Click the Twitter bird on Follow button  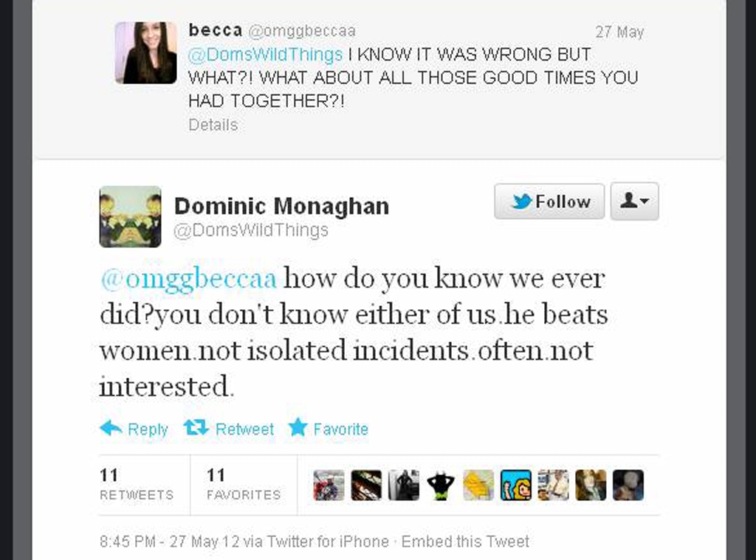[x=521, y=201]
